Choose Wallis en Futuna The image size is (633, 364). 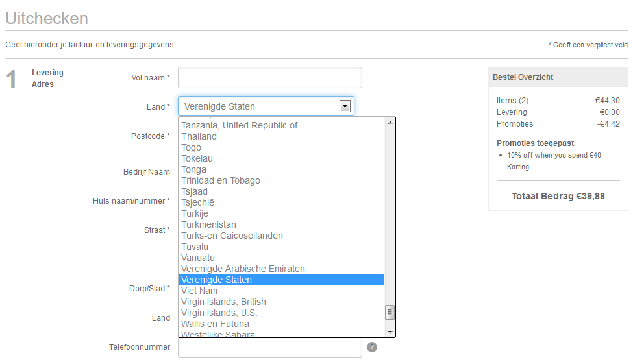tap(281, 324)
